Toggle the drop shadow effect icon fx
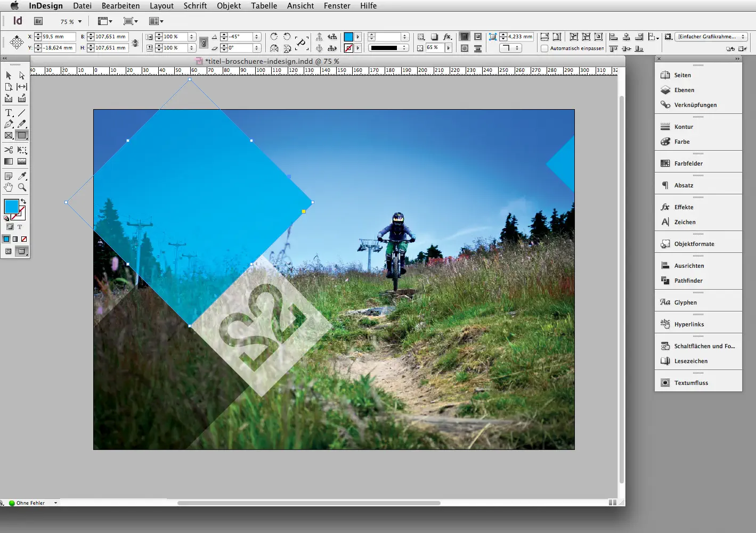756x533 pixels. (x=447, y=37)
